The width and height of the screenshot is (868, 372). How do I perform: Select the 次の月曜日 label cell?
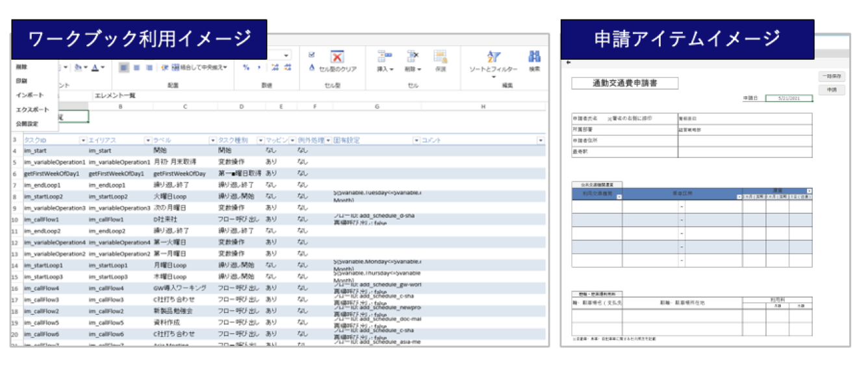185,208
